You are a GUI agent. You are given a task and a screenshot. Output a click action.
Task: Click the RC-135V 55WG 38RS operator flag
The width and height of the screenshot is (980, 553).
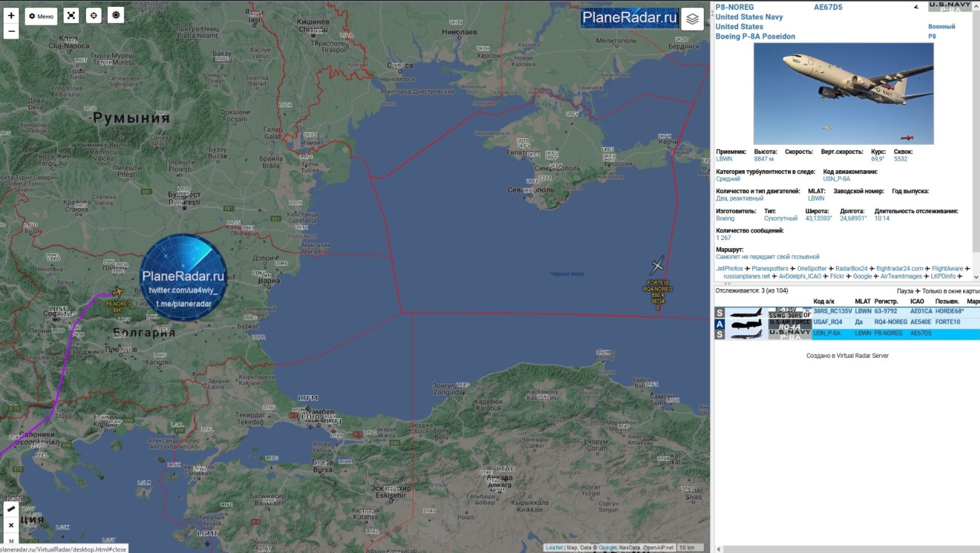790,312
